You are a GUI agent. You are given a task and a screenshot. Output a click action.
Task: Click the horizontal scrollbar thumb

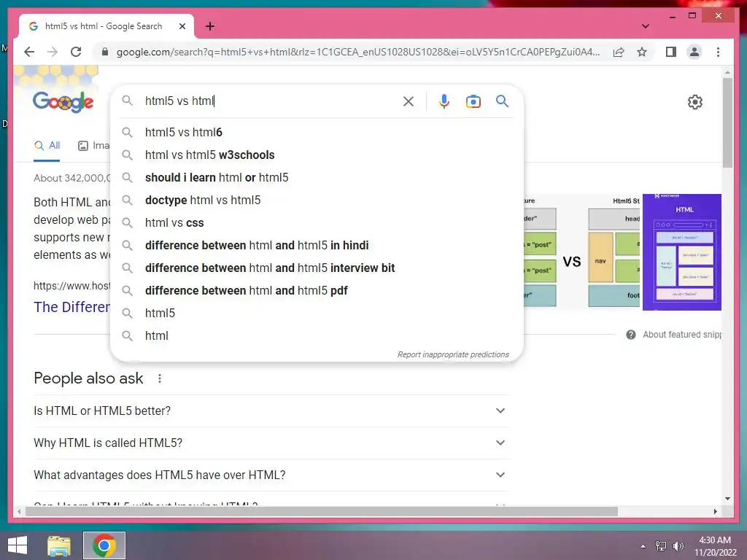pyautogui.click(x=322, y=512)
